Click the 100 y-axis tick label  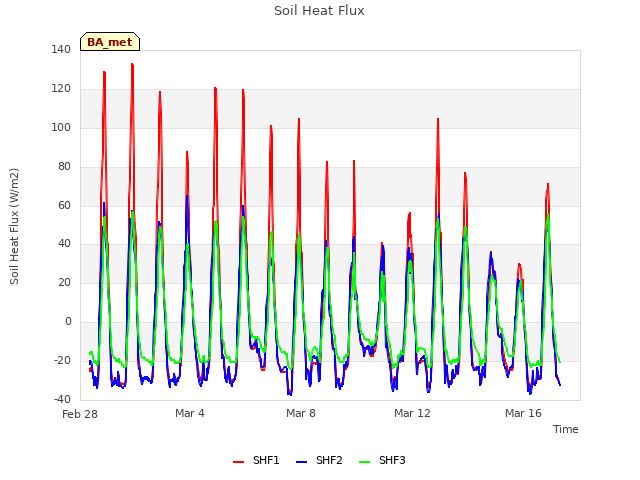pos(61,127)
